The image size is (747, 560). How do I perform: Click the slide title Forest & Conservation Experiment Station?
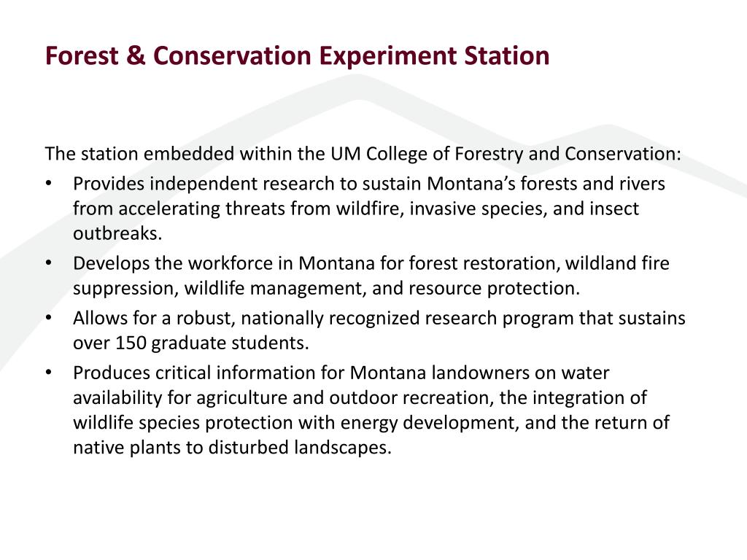tap(298, 55)
